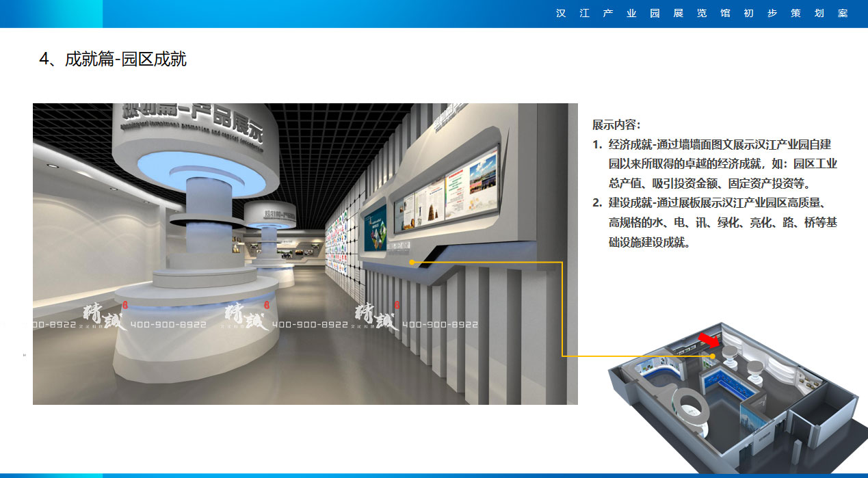
Task: Click the yellow callout dot on the display shelf
Action: 410,261
